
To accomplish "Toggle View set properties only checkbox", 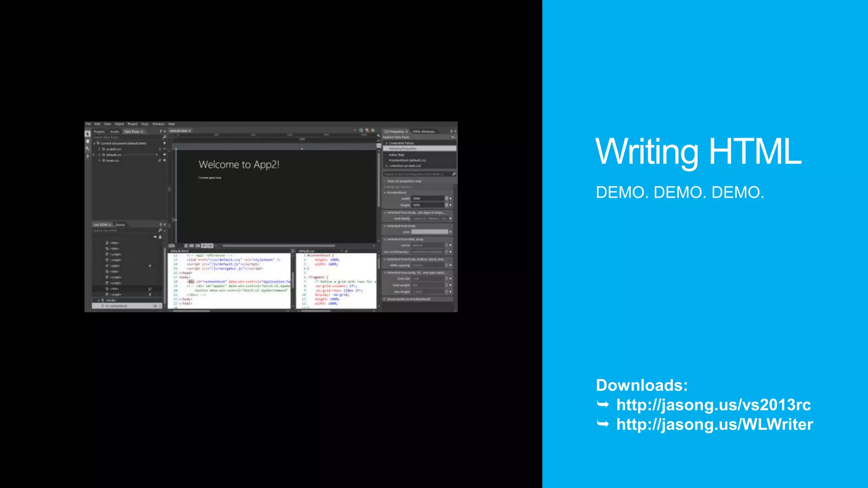I will click(x=385, y=181).
